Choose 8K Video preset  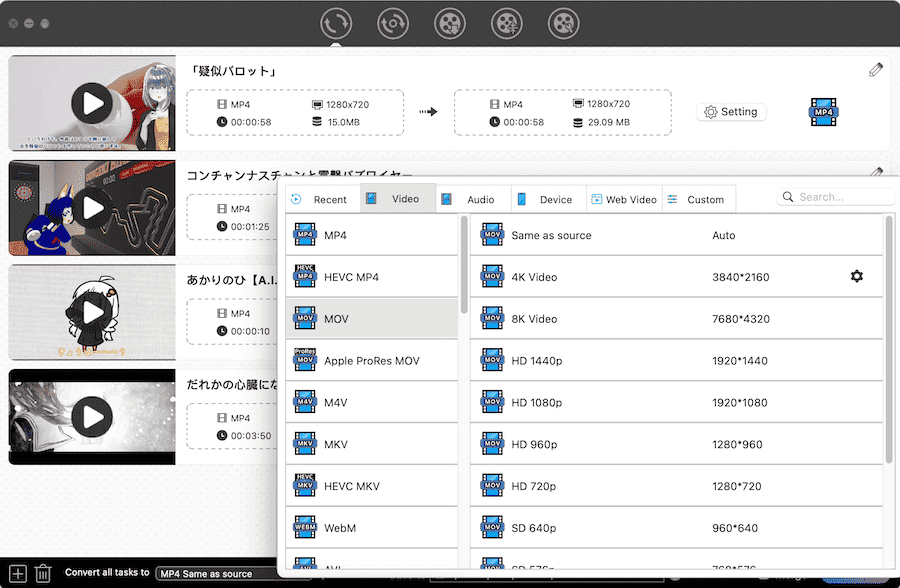pyautogui.click(x=676, y=319)
